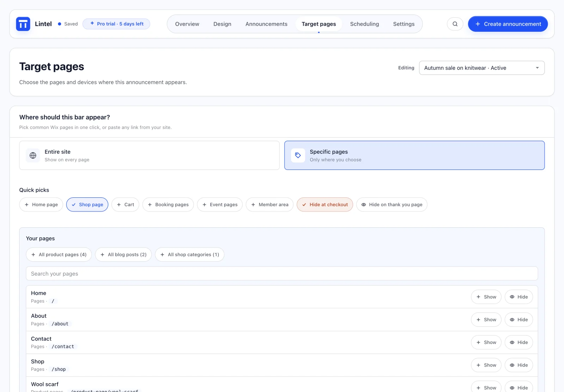564x392 pixels.
Task: Show the bar on the About page row
Action: pos(486,320)
